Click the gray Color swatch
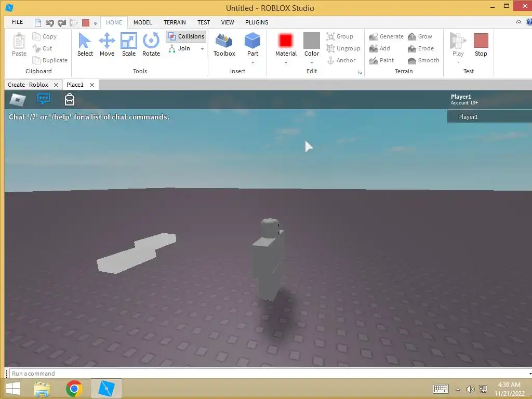Viewport: 532px width, 399px height. point(312,41)
